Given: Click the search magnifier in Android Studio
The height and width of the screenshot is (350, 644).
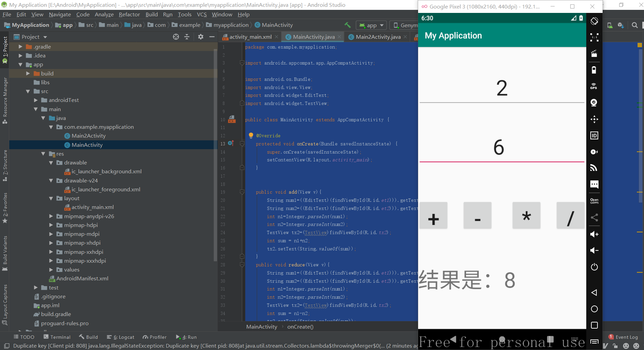Looking at the screenshot, I should [x=634, y=25].
